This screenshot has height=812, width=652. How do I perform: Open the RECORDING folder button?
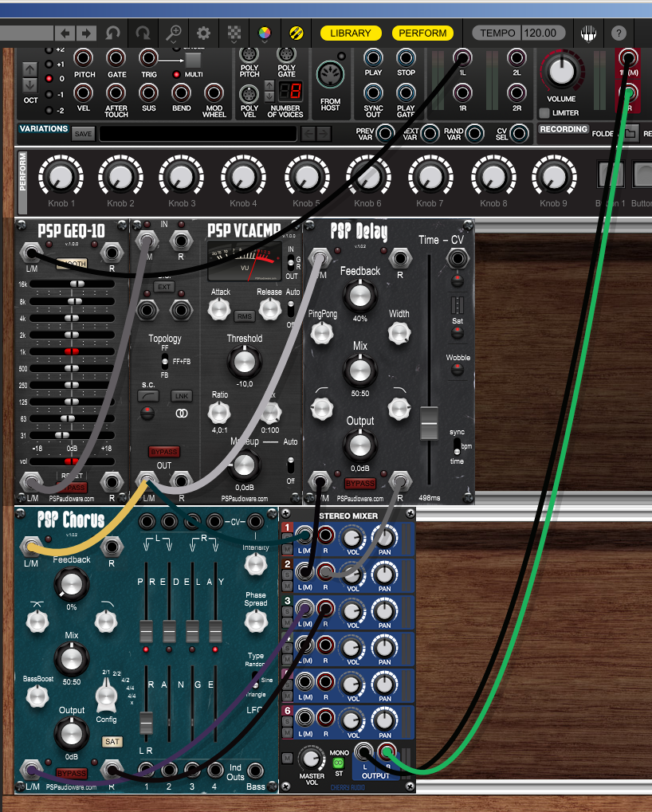point(630,134)
